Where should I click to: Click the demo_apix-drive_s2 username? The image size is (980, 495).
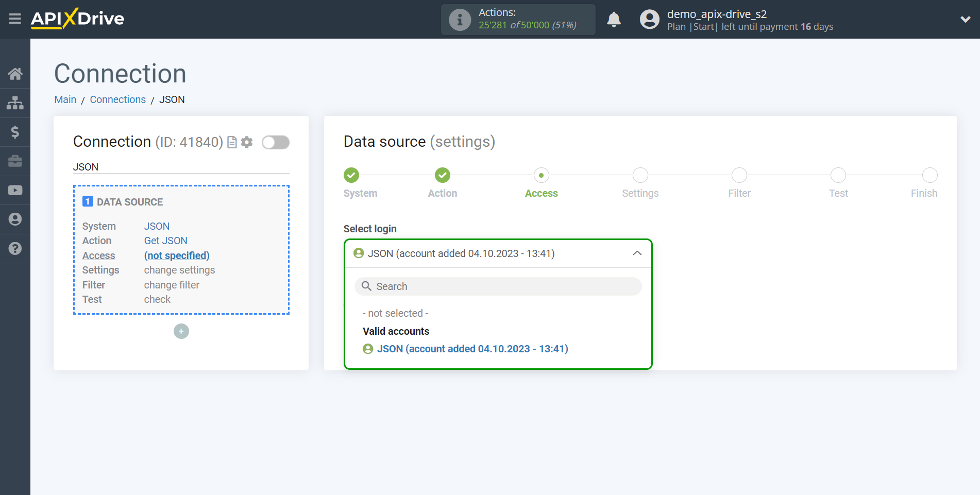(x=717, y=14)
